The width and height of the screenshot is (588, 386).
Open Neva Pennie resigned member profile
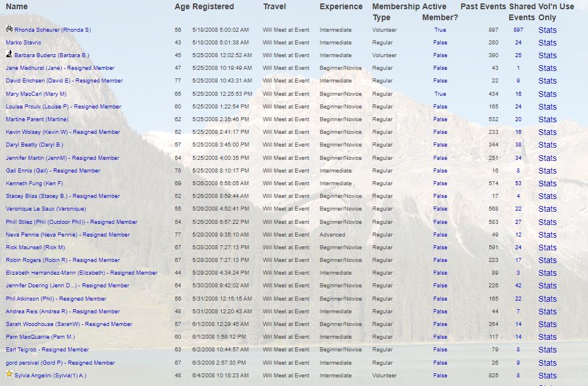click(68, 235)
